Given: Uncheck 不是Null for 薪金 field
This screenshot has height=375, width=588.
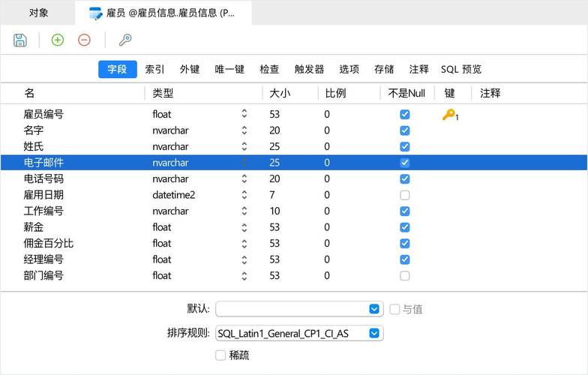Looking at the screenshot, I should (405, 227).
